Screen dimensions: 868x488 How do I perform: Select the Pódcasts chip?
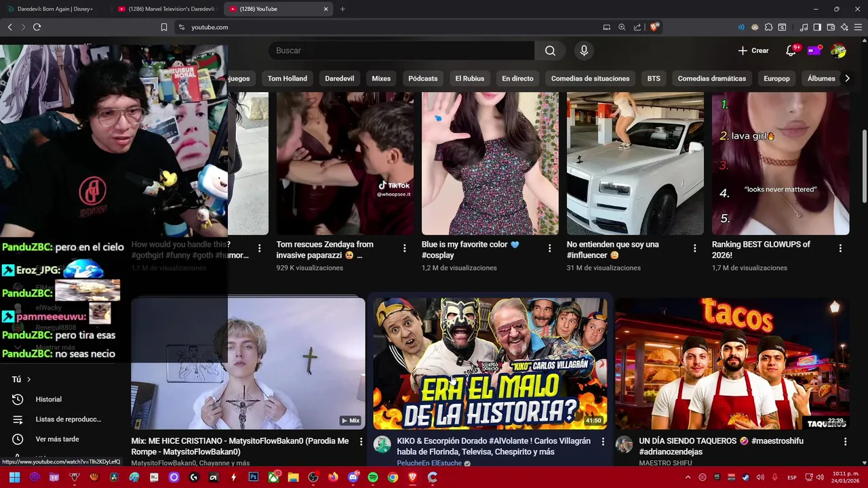click(x=423, y=79)
